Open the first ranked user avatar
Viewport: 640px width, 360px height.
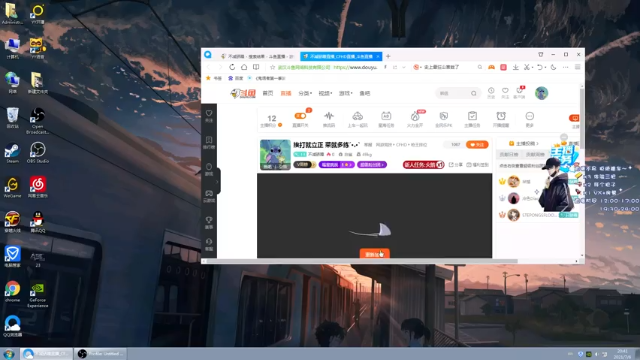point(513,181)
